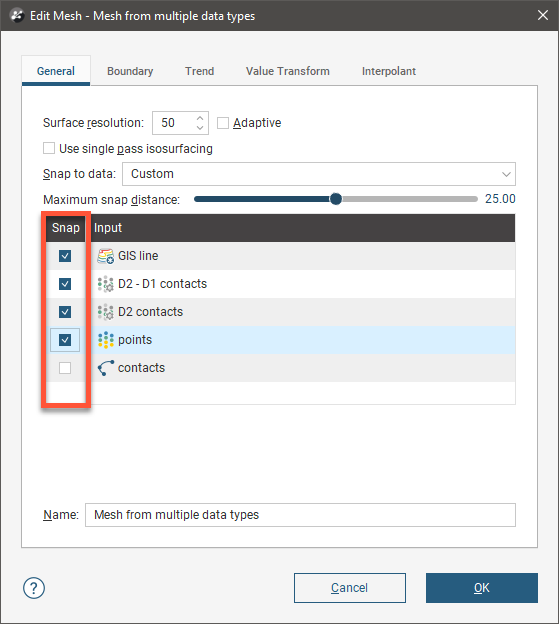Click the contacts polyline icon
Viewport: 559px width, 624px height.
click(105, 368)
